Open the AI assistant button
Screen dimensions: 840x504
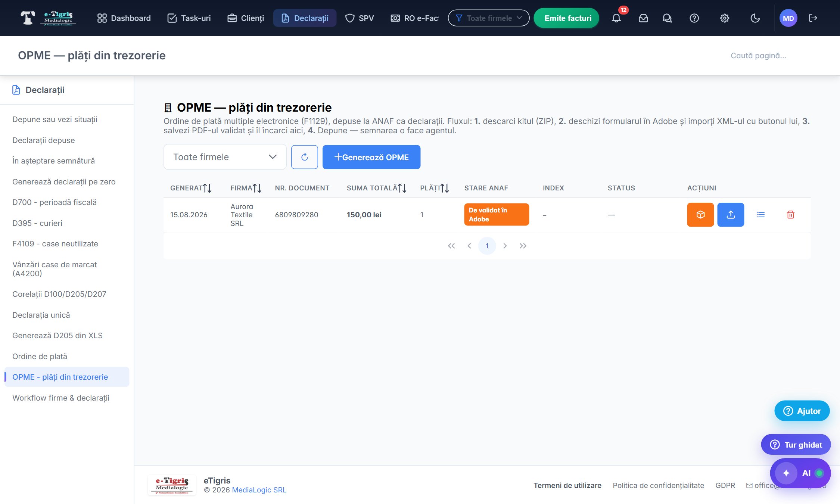click(800, 473)
